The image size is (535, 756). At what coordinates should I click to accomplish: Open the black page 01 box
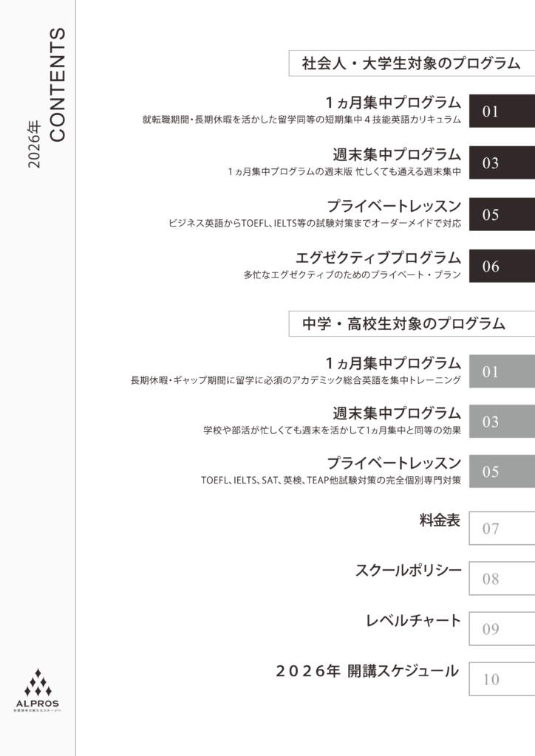pyautogui.click(x=501, y=111)
